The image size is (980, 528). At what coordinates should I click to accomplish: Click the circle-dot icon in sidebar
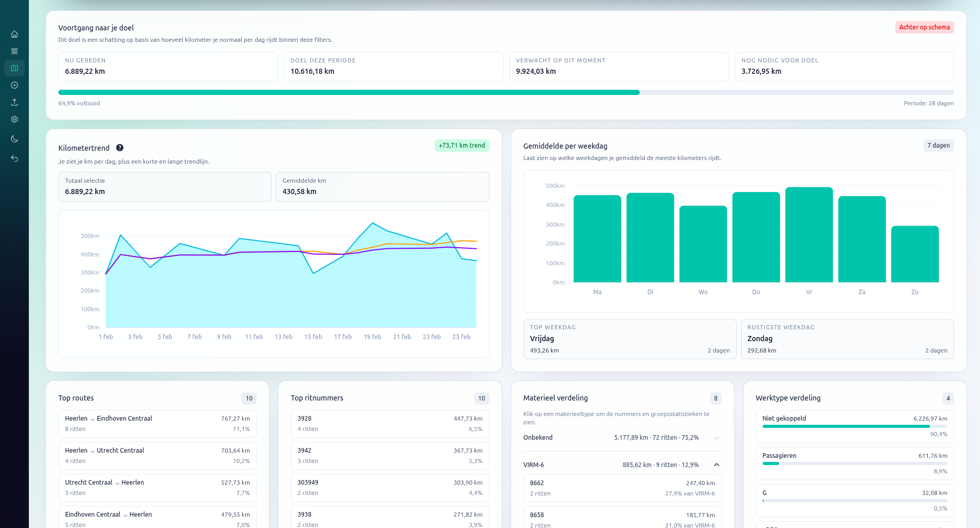pyautogui.click(x=14, y=85)
